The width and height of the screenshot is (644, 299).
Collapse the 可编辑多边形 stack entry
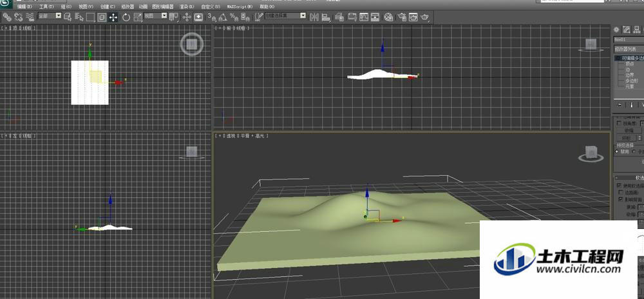click(618, 59)
